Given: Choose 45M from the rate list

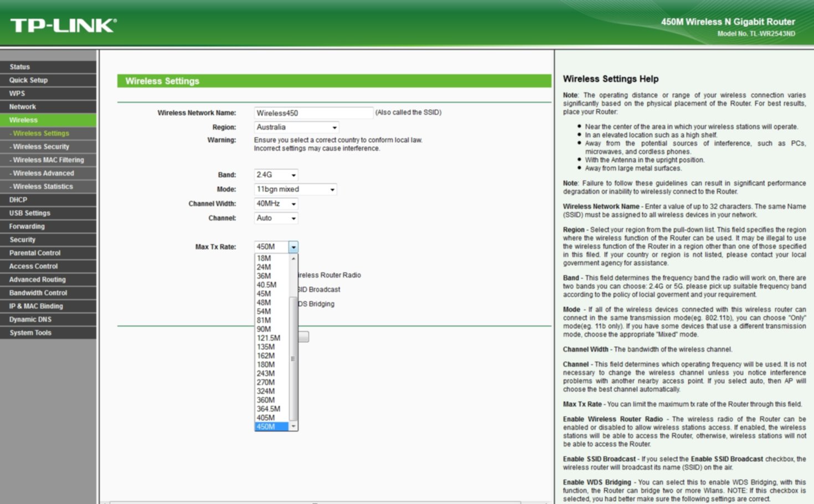Looking at the screenshot, I should coord(272,294).
